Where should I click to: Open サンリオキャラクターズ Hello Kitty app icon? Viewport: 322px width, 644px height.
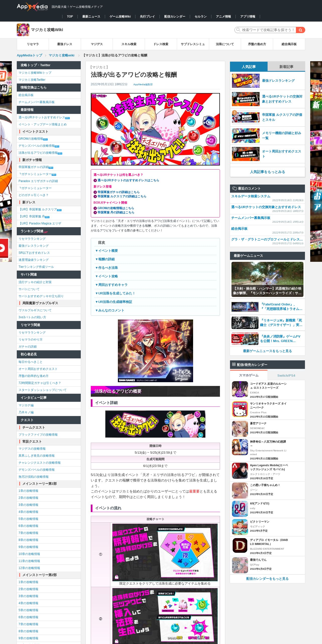[240, 409]
